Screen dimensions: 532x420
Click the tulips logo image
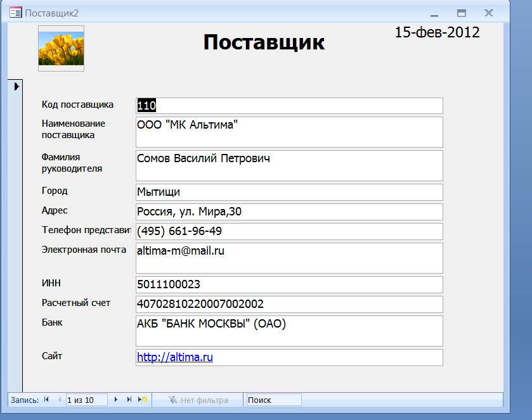click(61, 49)
